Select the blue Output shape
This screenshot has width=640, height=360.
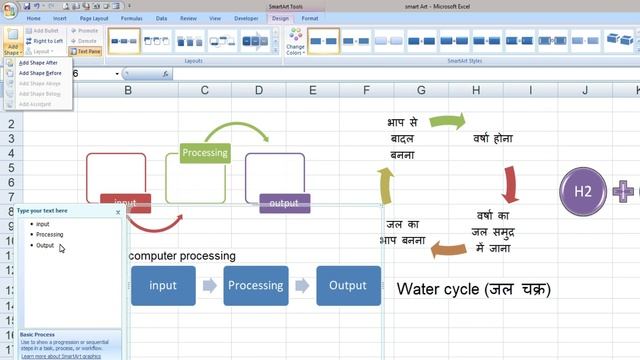tap(349, 286)
